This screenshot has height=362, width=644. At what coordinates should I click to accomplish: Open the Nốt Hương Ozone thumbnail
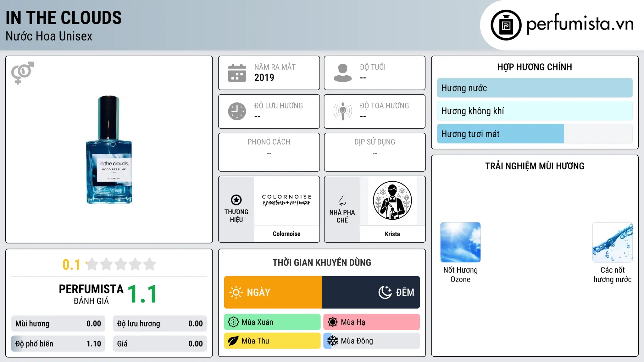click(460, 242)
